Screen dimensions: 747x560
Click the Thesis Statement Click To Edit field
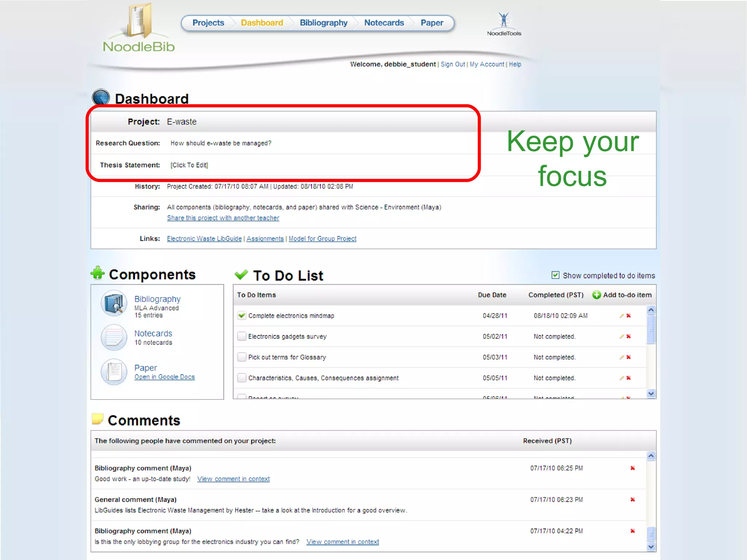[189, 165]
